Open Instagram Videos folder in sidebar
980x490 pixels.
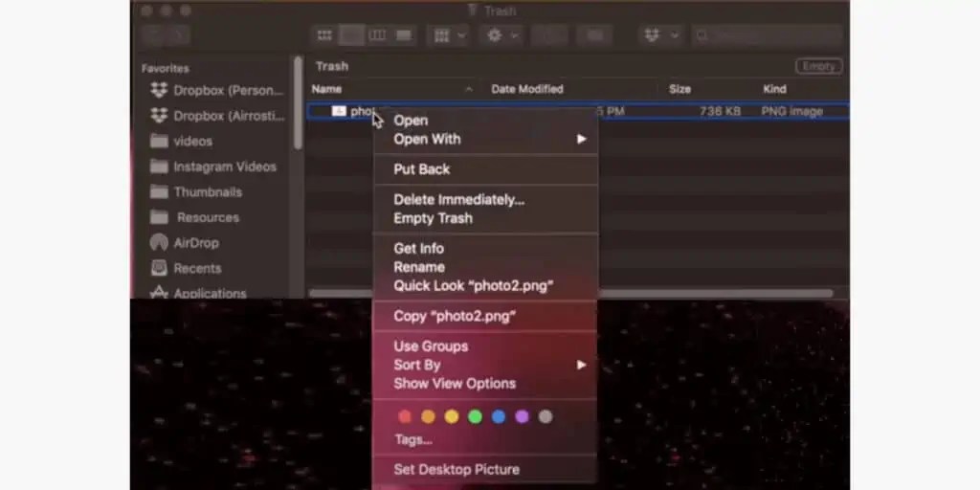coord(212,167)
